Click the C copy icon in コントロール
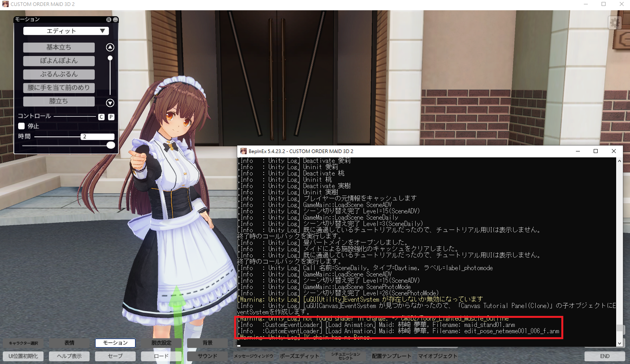The height and width of the screenshot is (364, 630). coord(101,117)
